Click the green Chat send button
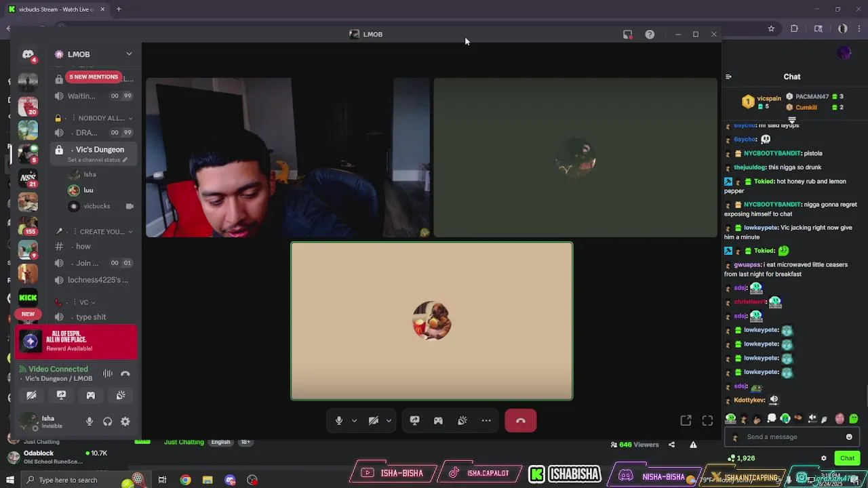Image resolution: width=868 pixels, height=488 pixels. click(x=848, y=459)
